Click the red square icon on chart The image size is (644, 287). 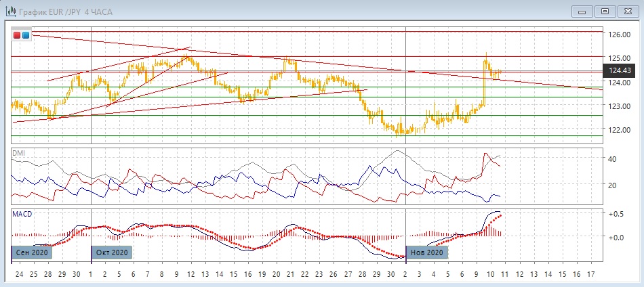tap(17, 35)
